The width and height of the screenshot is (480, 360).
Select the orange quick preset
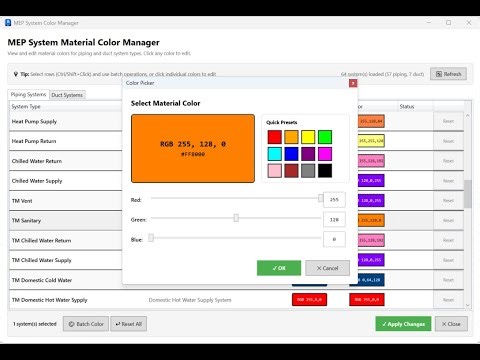(291, 137)
